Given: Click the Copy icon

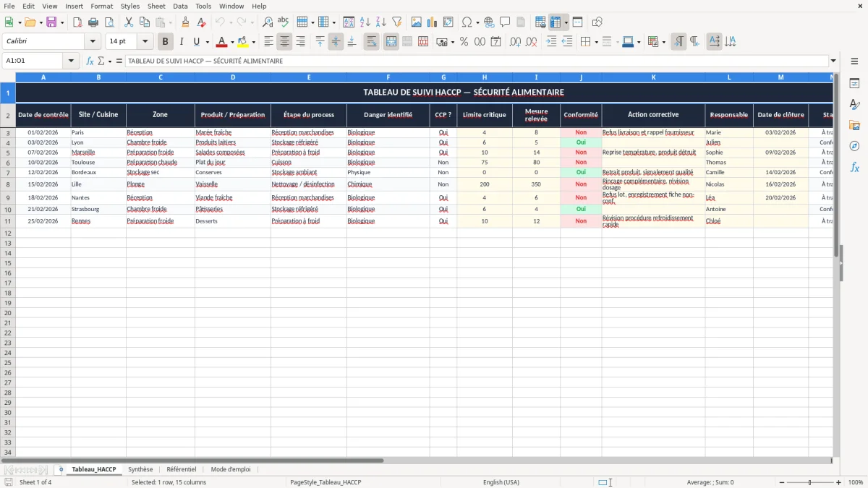Looking at the screenshot, I should pos(145,22).
